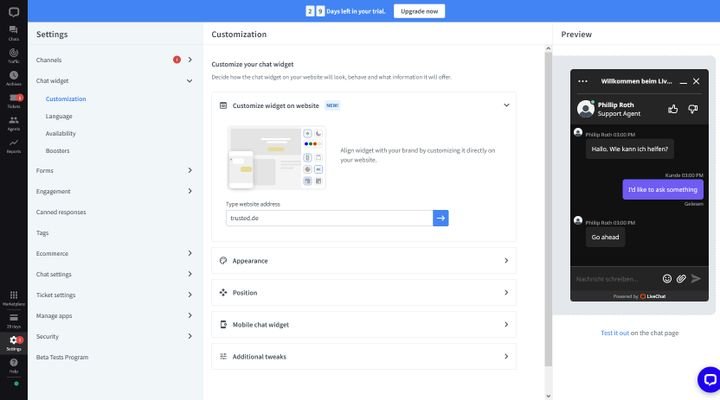Open emoji picker in preview widget
720x400 pixels.
click(x=667, y=278)
